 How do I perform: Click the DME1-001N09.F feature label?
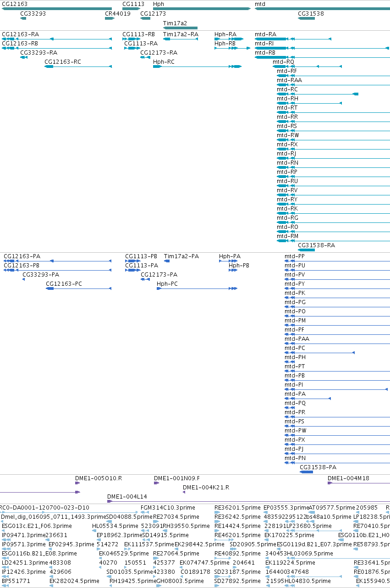[177, 478]
